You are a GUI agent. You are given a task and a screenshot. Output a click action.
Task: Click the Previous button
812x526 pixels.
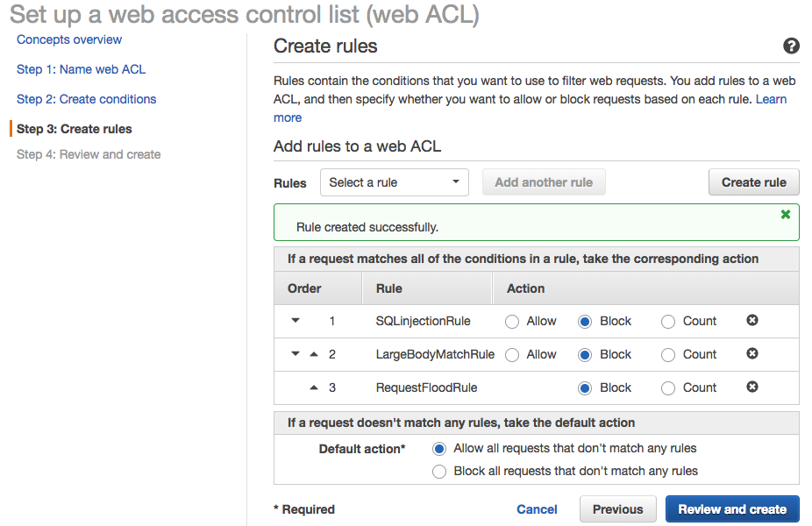point(617,509)
